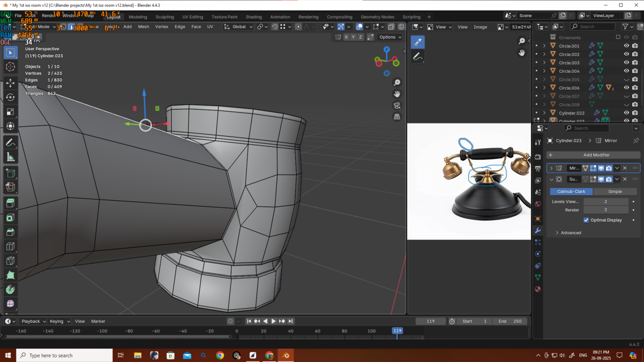
Task: Switch to the Shading workspace tab
Action: [254, 17]
